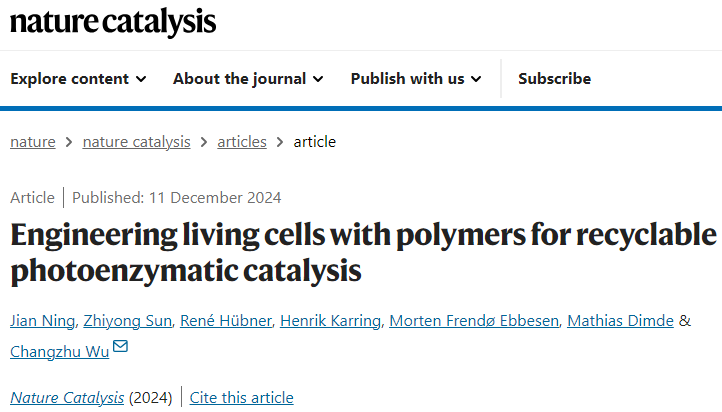
Task: Click Cite this article link
Action: (241, 397)
